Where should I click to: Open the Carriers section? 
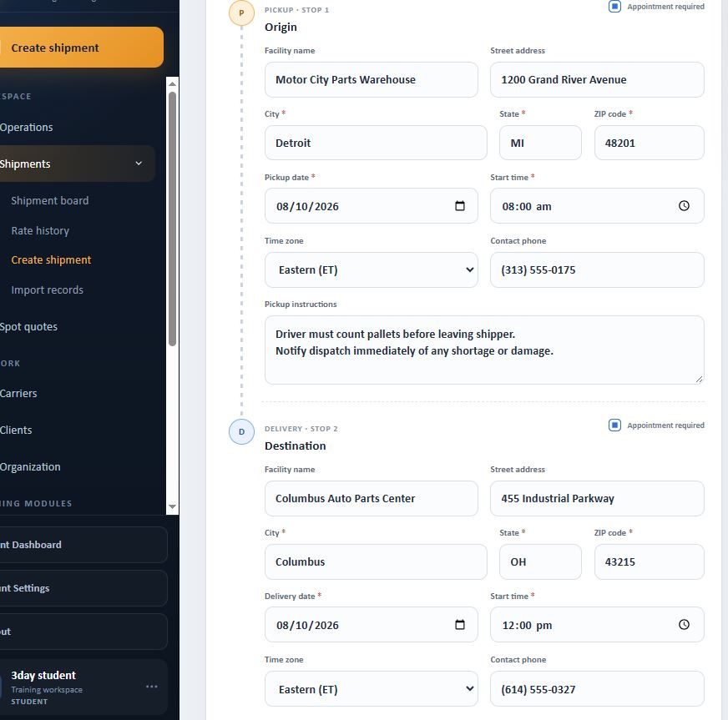coord(18,394)
